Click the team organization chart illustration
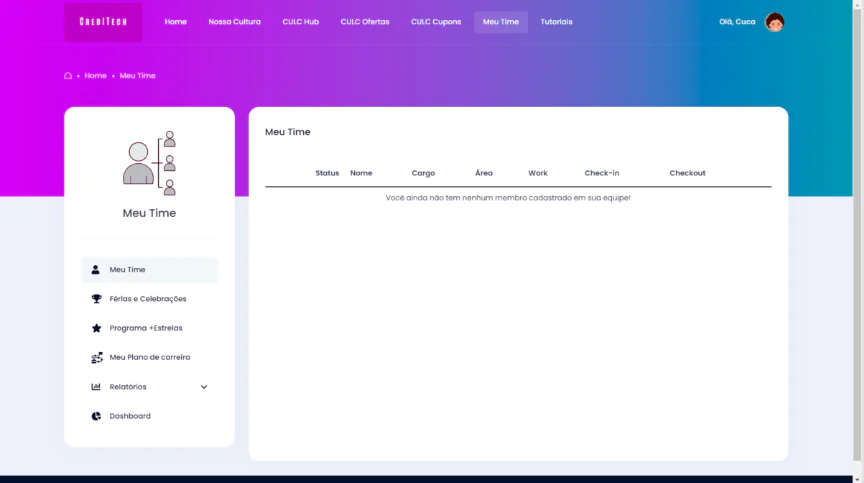Image resolution: width=864 pixels, height=483 pixels. click(149, 162)
